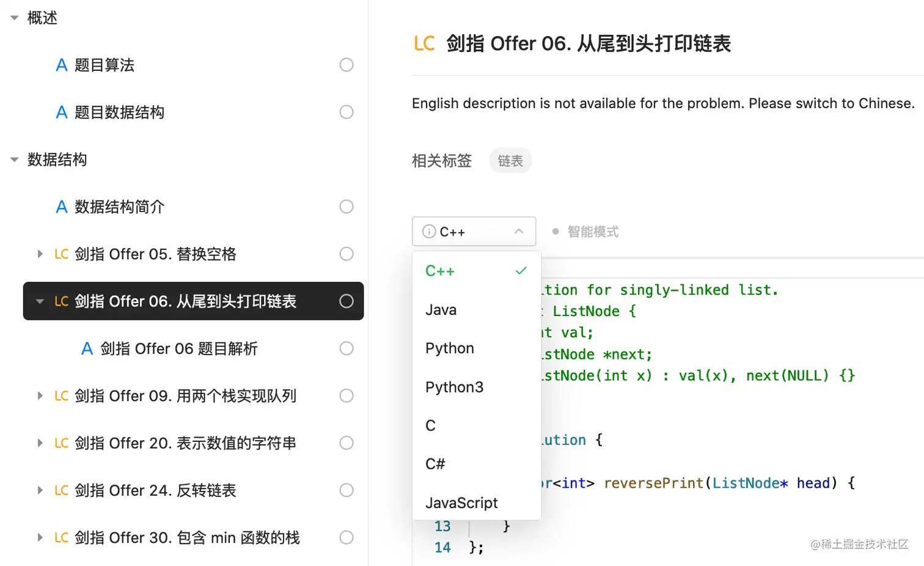Toggle completion circle for 剑指 Offer 05. 替换空格
Screen dimensions: 924x566
click(346, 254)
